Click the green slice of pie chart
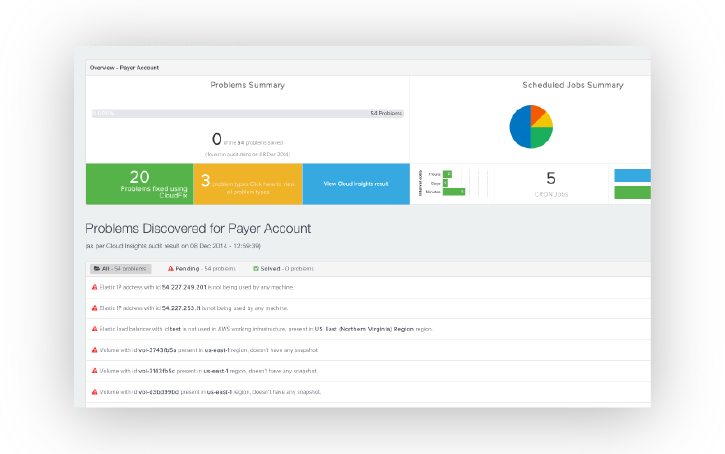Viewport: 725px width, 454px height. 538,139
